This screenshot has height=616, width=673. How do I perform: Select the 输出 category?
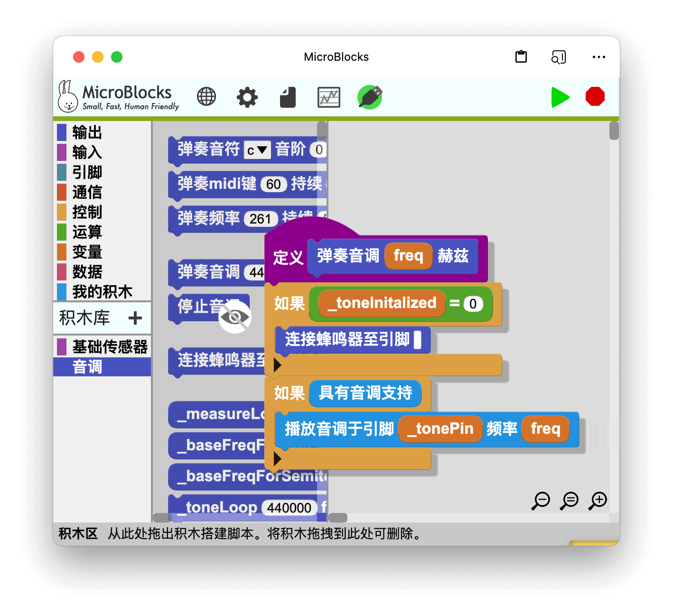click(x=102, y=132)
